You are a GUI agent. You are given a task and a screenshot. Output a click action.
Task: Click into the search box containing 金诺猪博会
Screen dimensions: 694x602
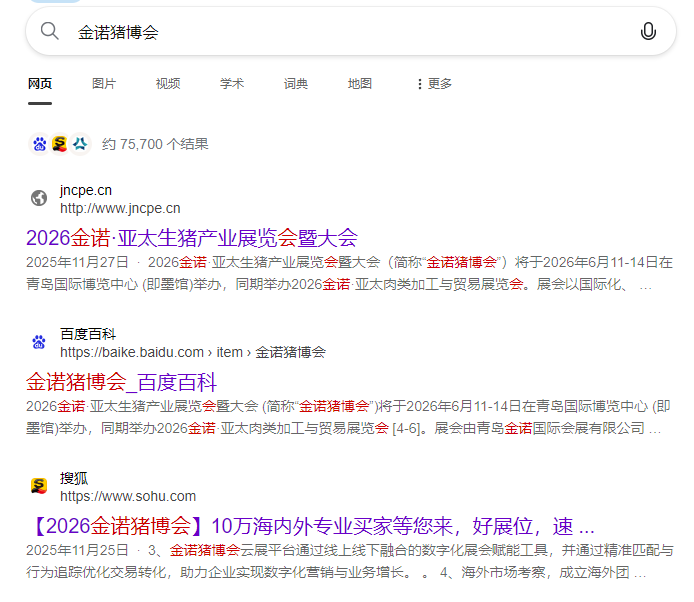pyautogui.click(x=340, y=32)
